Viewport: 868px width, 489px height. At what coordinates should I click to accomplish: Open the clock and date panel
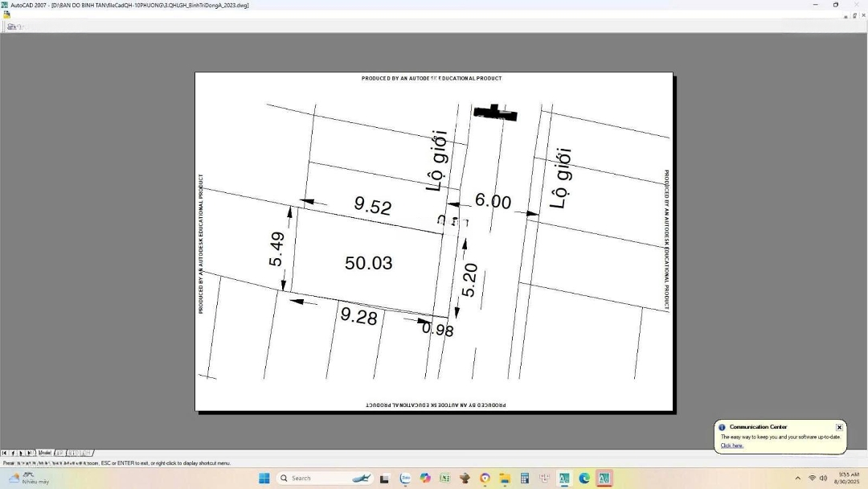click(848, 479)
